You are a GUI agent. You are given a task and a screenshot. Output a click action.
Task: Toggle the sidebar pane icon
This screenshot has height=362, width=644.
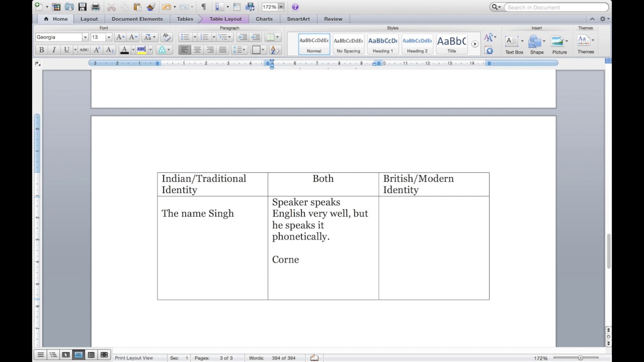coord(219,7)
